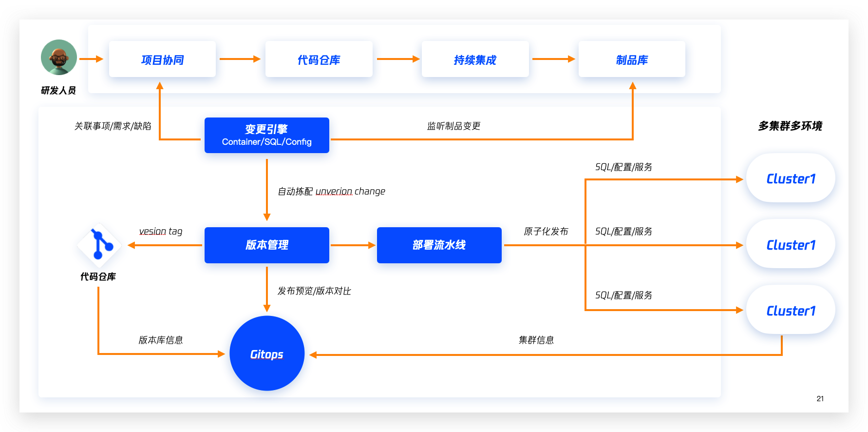The image size is (868, 432).
Task: Click the 研发人员 label
Action: click(x=58, y=90)
